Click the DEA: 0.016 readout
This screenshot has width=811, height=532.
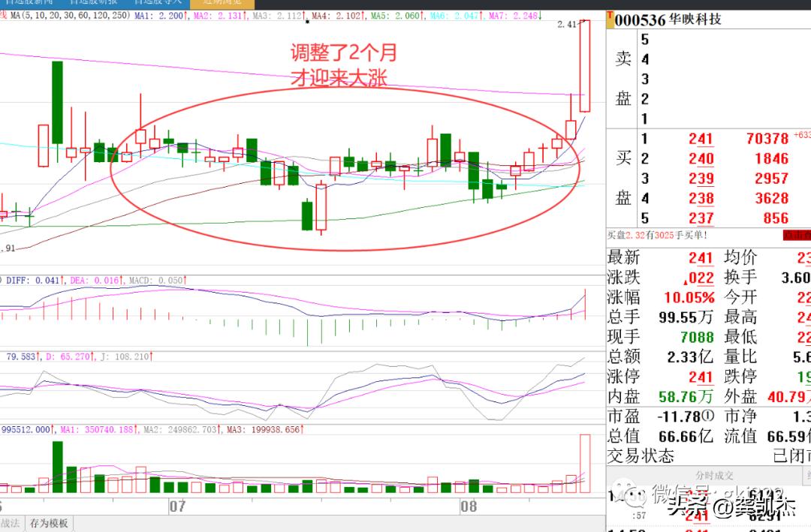coord(97,280)
